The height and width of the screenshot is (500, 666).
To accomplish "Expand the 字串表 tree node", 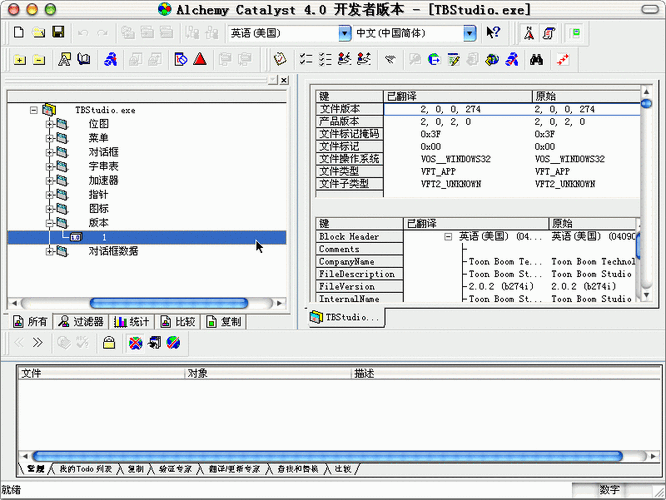I will coord(50,166).
